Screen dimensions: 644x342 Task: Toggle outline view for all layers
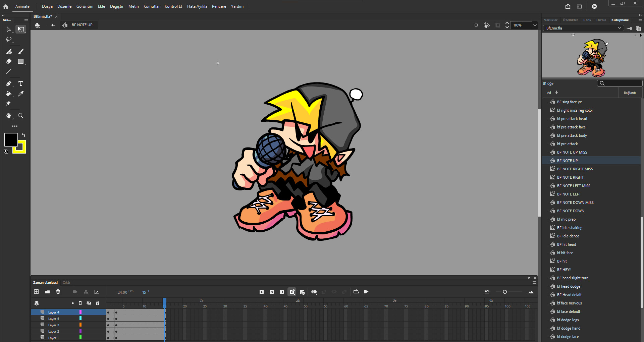[80, 303]
